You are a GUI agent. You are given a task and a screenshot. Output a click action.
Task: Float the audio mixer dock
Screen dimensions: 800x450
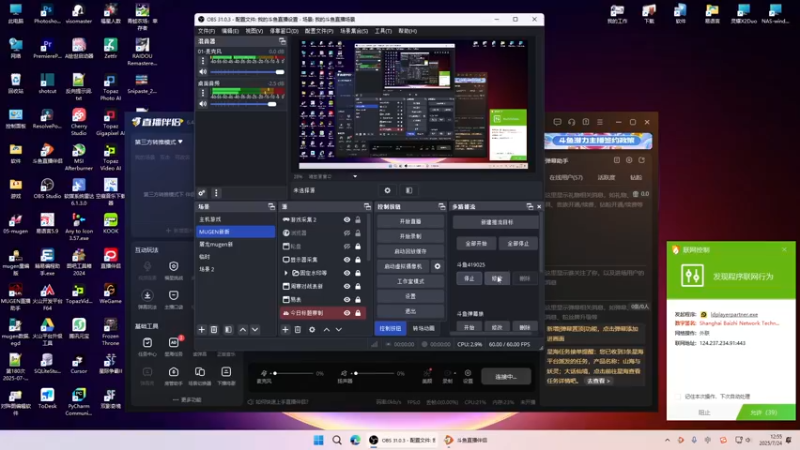click(282, 41)
